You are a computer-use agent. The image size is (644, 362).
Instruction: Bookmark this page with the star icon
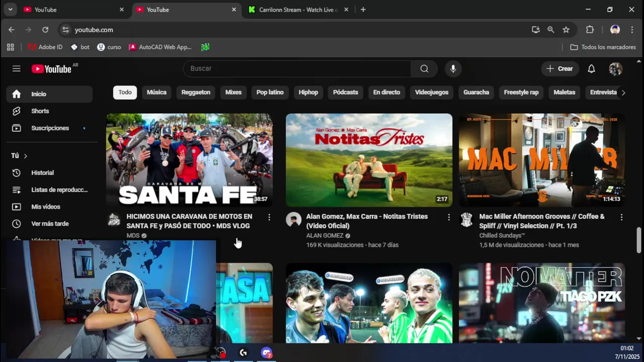(566, 30)
